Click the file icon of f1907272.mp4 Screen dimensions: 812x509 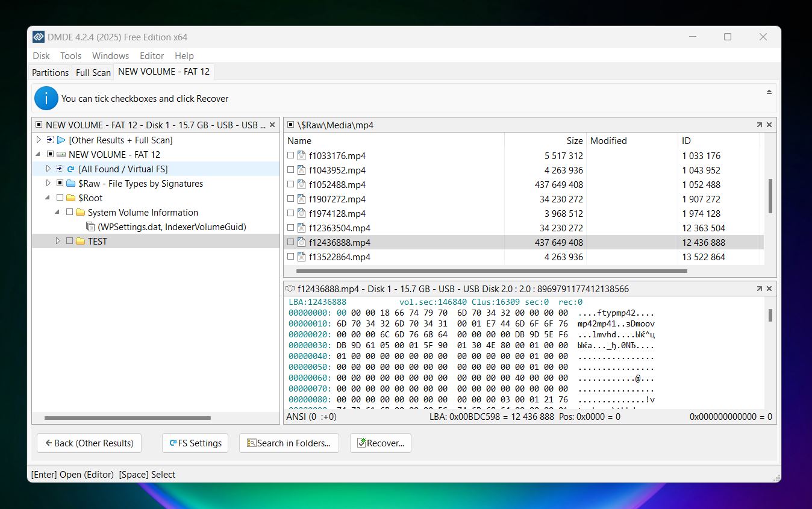pyautogui.click(x=302, y=199)
